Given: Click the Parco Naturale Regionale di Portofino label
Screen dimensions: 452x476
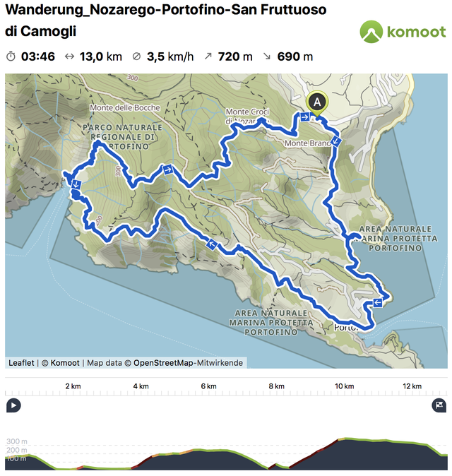Looking at the screenshot, I should (x=122, y=136).
